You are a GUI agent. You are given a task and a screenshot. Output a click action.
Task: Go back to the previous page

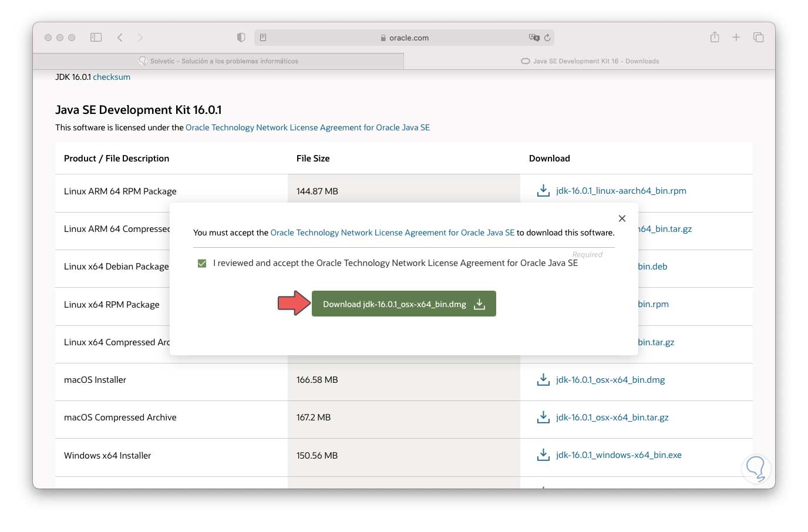tap(120, 38)
